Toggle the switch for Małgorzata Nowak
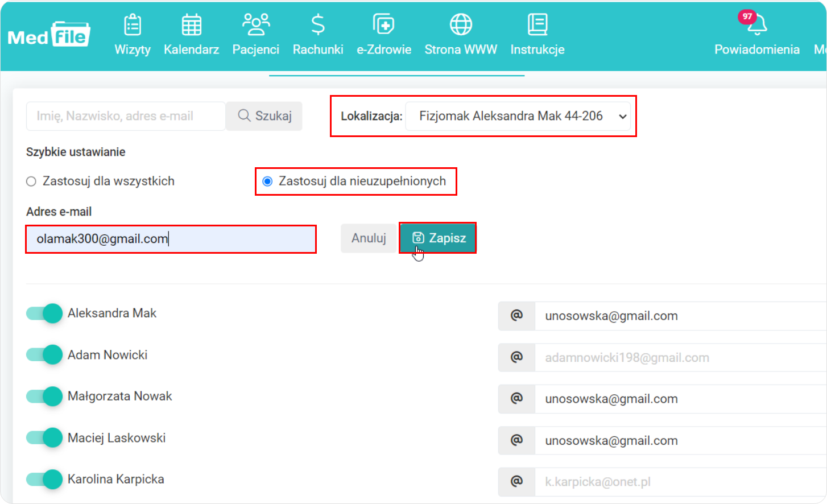Viewport: 827px width, 504px height. tap(44, 396)
